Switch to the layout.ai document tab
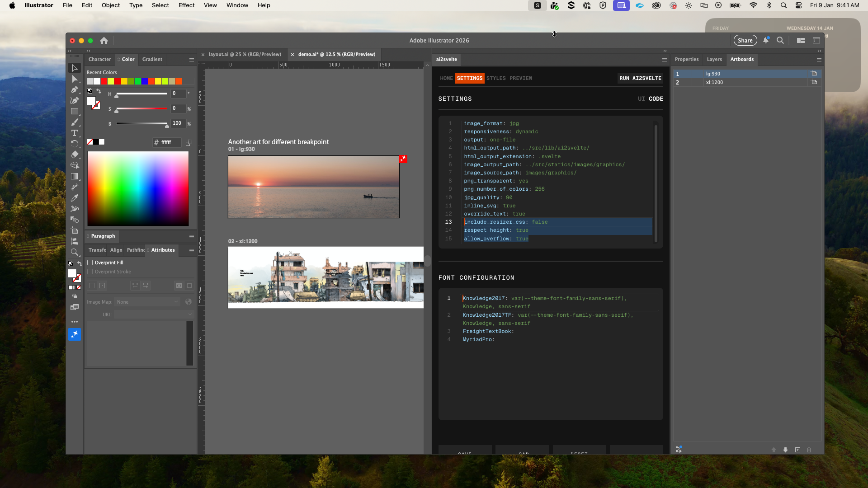 coord(245,54)
